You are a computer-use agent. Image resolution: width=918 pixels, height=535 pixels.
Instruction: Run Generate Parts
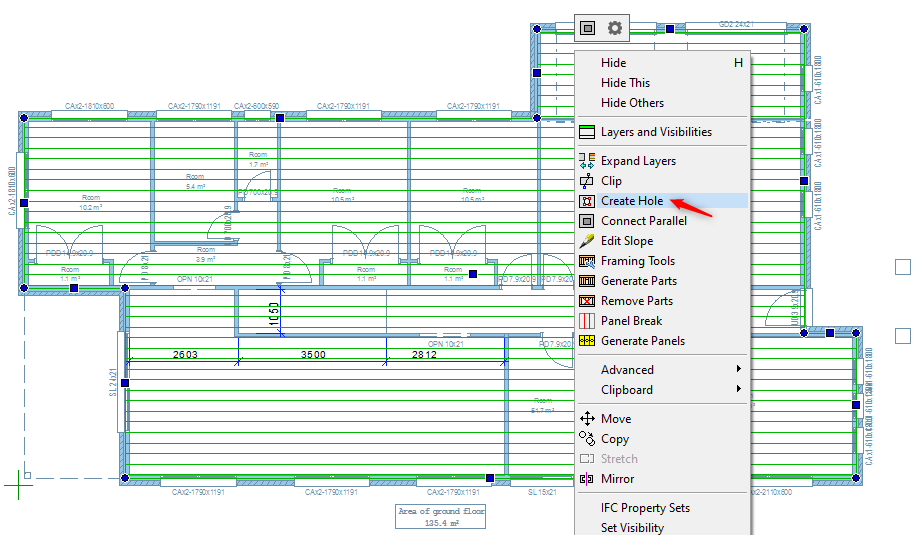click(638, 281)
